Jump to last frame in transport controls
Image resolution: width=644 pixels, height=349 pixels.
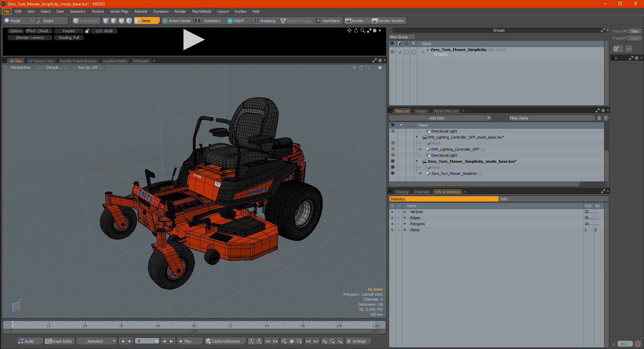172,341
